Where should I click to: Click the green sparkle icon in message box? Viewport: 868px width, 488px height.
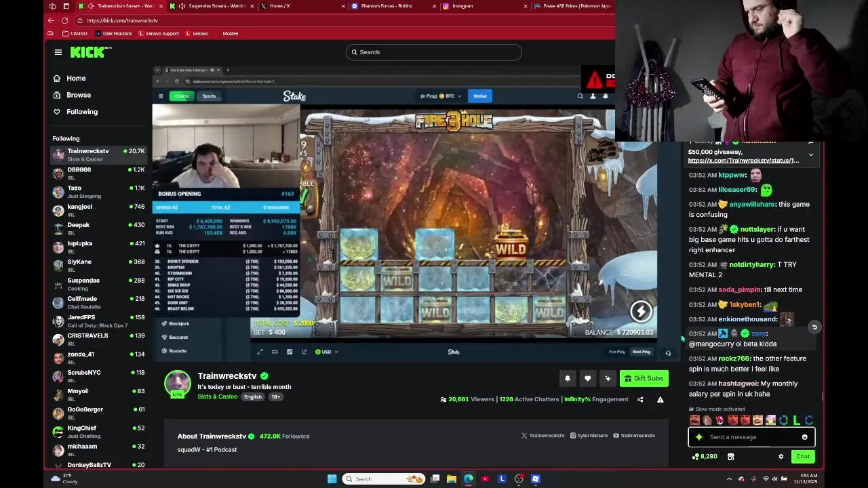[x=699, y=437]
